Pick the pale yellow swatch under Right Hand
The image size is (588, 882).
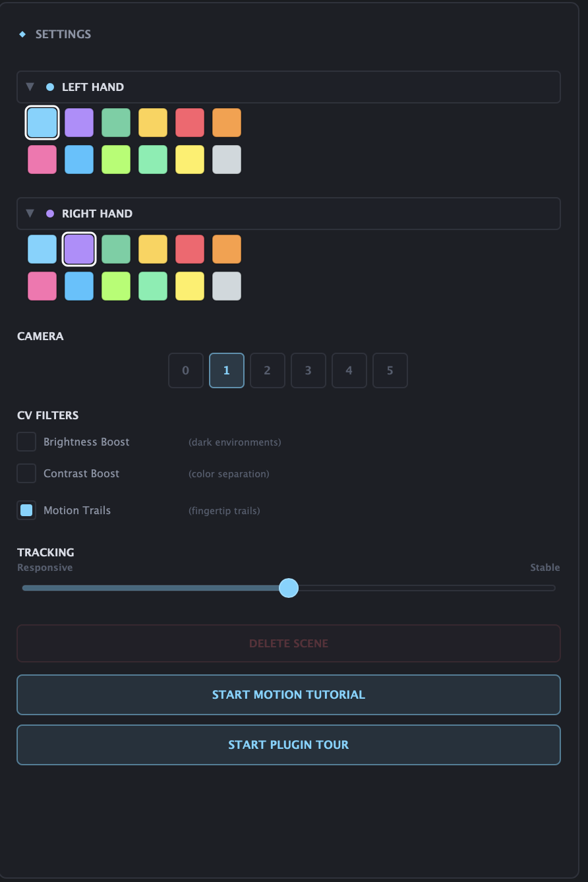point(190,286)
